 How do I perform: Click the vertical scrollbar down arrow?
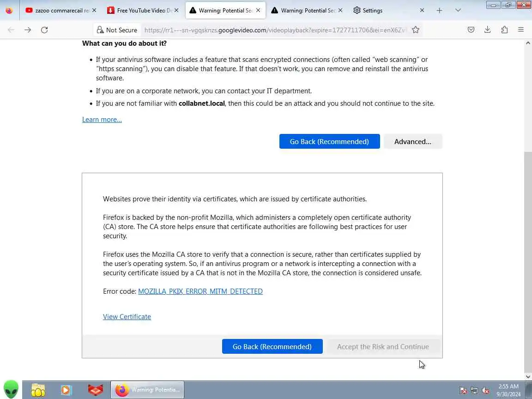(528, 377)
